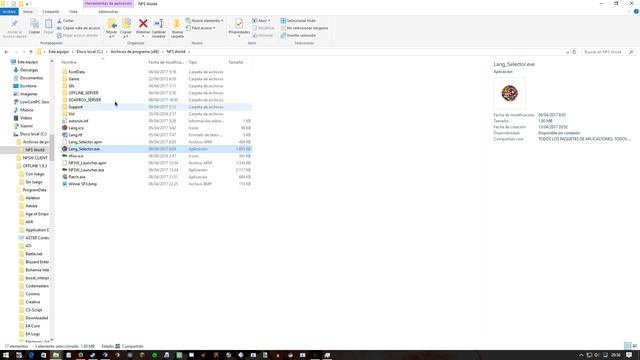Open the notification center icon in taskbar
The height and width of the screenshot is (360, 640).
[629, 355]
